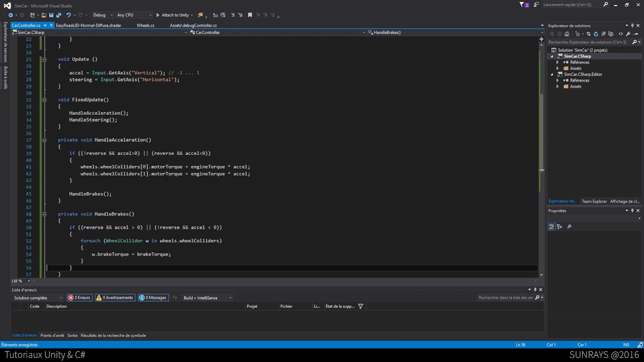Click the Home icon in Solution Explorer
644x362 pixels.
(567, 34)
